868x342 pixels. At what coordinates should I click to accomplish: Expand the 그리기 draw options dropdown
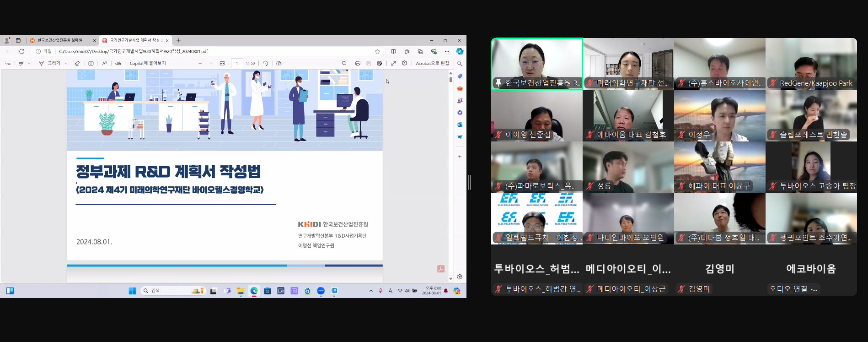(x=66, y=64)
